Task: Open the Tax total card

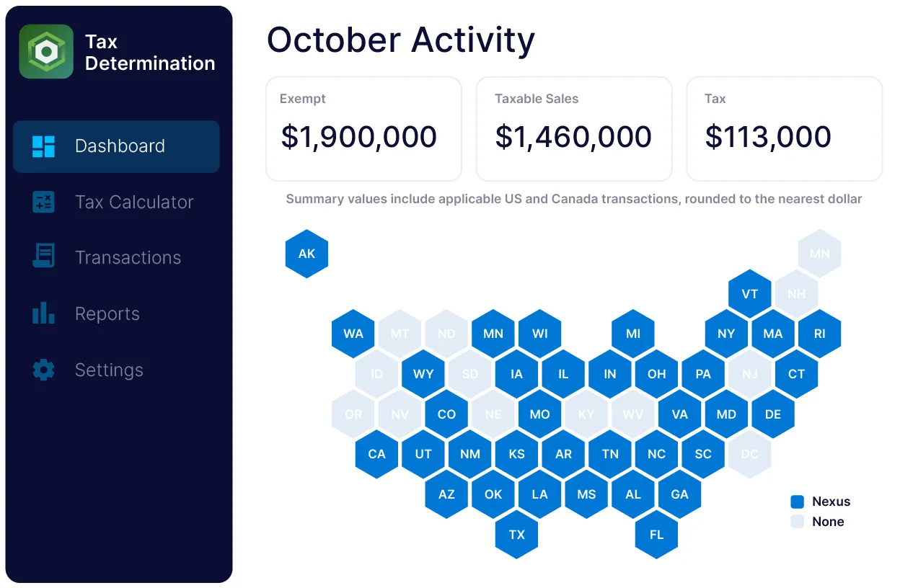Action: click(784, 129)
